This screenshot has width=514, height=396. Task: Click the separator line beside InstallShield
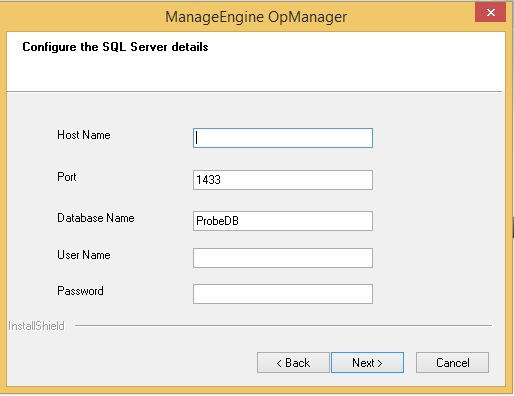[283, 325]
